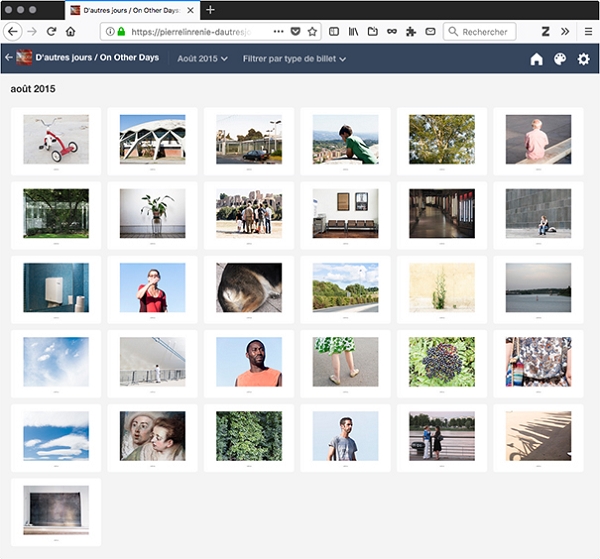Image resolution: width=600 pixels, height=559 pixels.
Task: Open the color palette theme icon
Action: tap(560, 59)
